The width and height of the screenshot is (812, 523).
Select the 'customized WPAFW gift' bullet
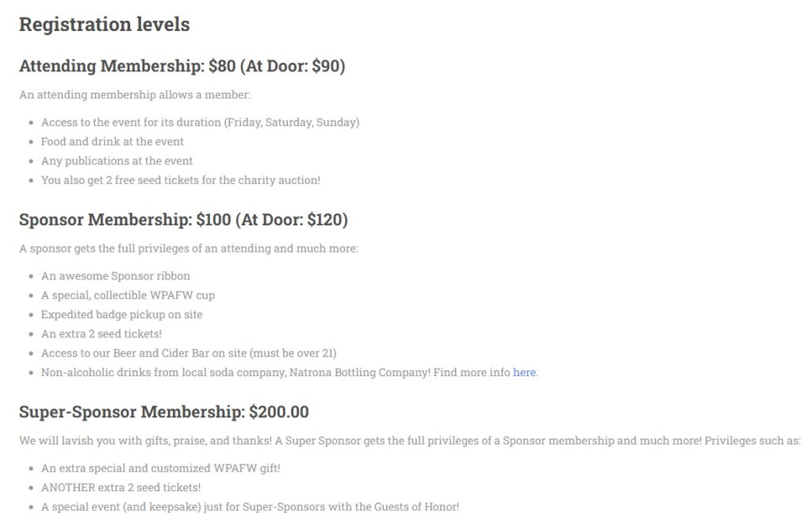click(160, 468)
